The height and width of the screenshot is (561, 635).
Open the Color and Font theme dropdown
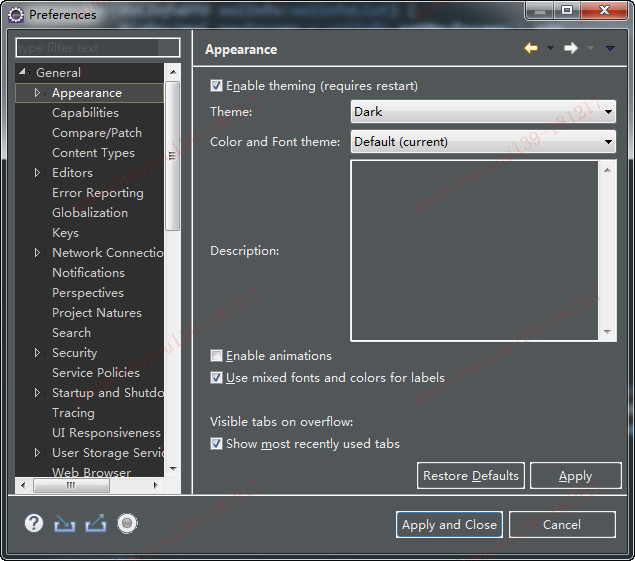483,142
